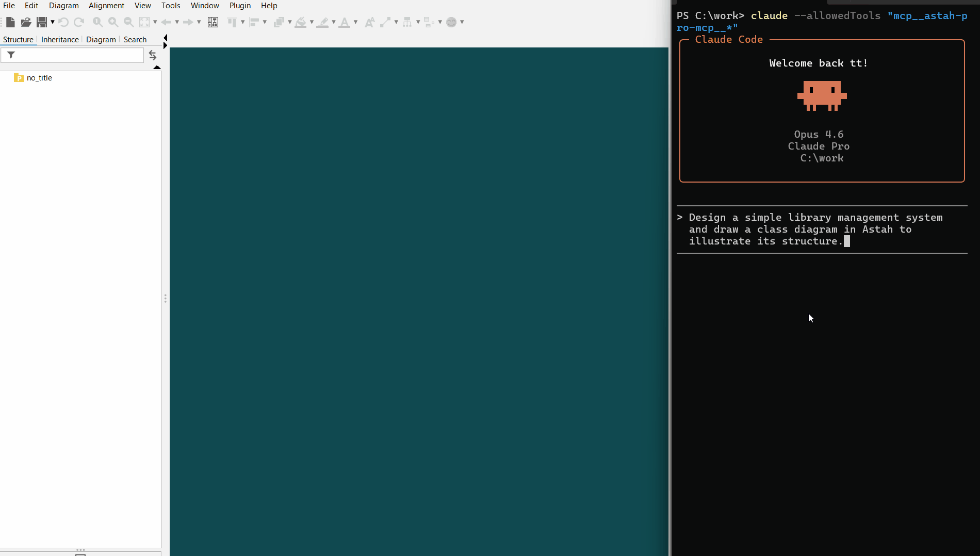The width and height of the screenshot is (980, 556).
Task: Toggle synchronization in the structure tree panel
Action: click(x=153, y=55)
